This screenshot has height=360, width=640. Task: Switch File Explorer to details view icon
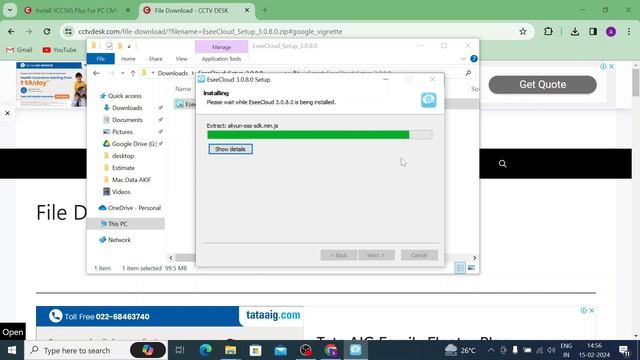[460, 268]
